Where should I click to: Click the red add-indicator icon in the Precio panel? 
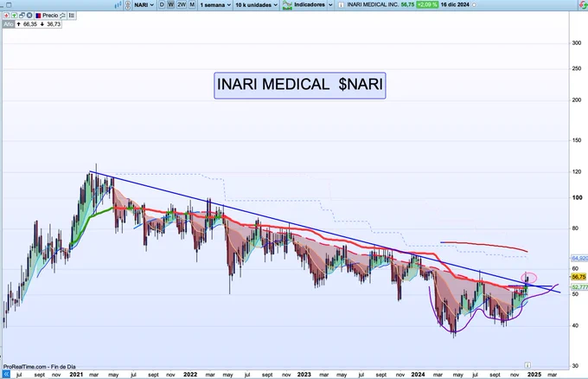6,16
